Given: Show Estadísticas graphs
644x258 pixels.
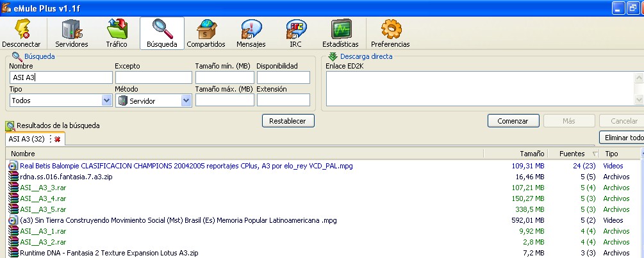Looking at the screenshot, I should 340,33.
